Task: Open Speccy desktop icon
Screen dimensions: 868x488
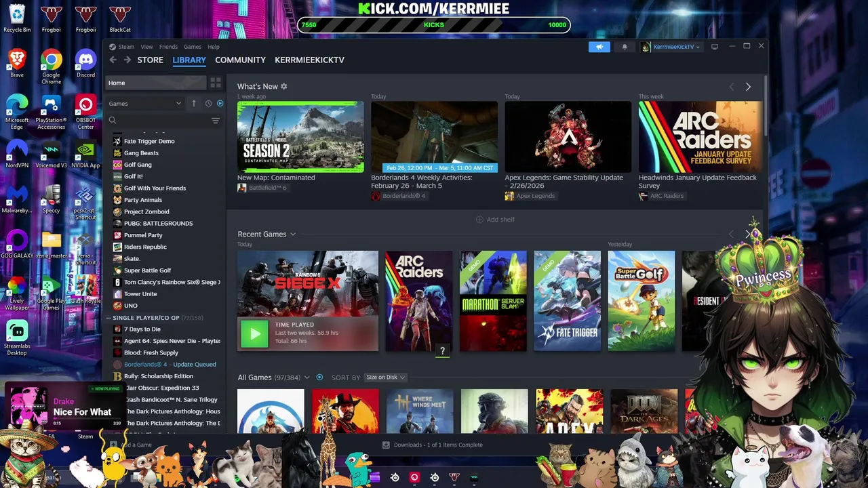Action: [51, 199]
